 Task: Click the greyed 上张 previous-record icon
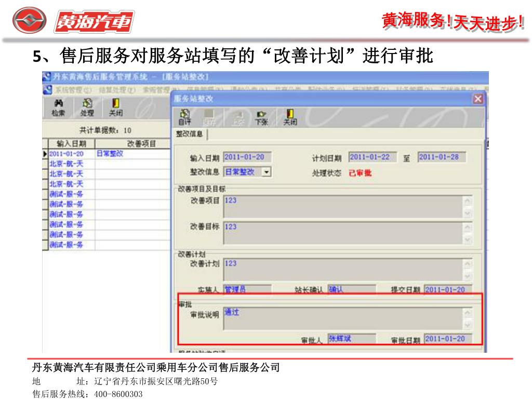tap(238, 117)
